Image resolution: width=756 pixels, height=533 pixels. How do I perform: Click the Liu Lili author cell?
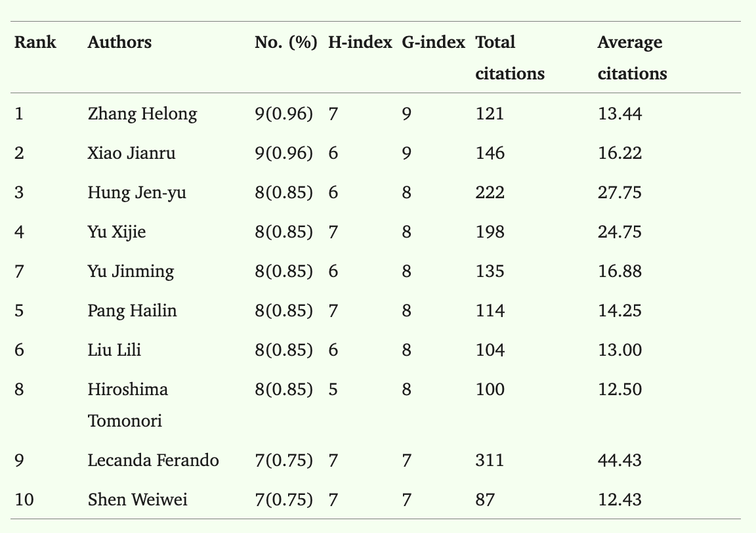coord(114,350)
